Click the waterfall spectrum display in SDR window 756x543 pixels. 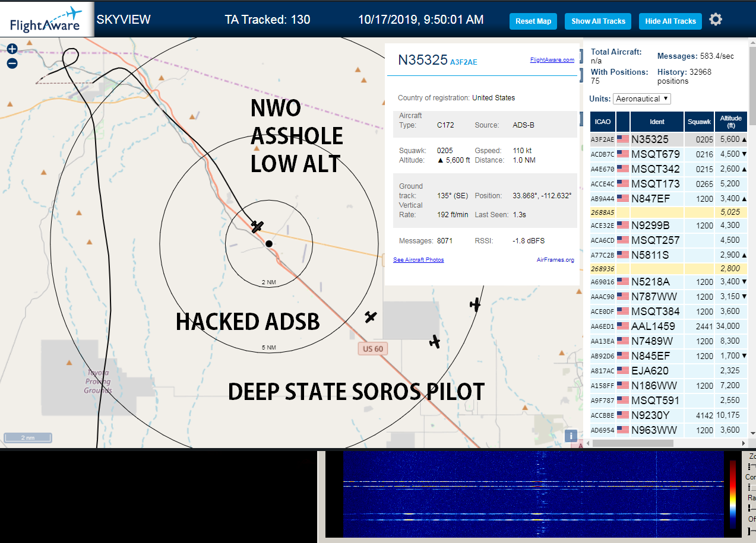click(534, 495)
